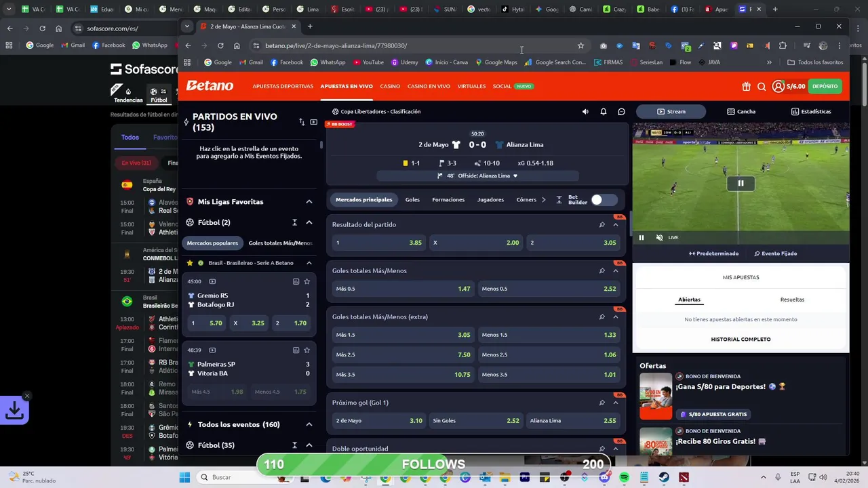
Task: Open the Estadísticas tab
Action: [x=810, y=111]
